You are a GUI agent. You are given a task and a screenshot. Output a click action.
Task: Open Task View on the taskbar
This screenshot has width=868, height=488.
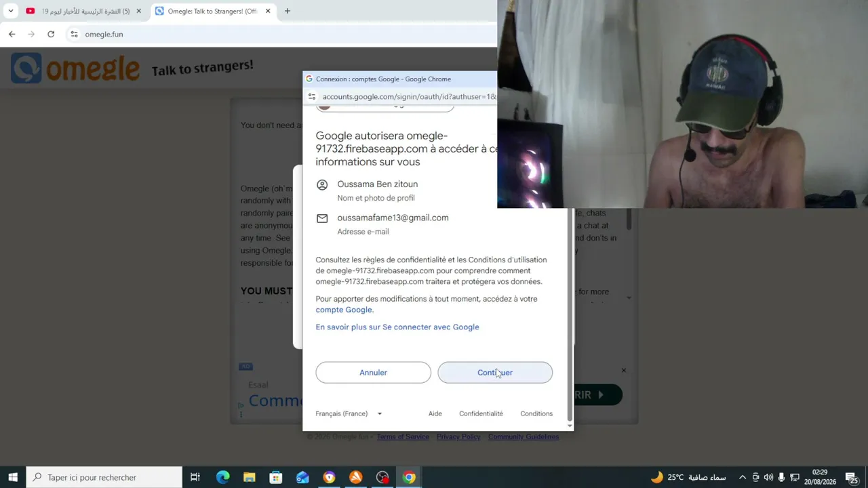point(195,477)
